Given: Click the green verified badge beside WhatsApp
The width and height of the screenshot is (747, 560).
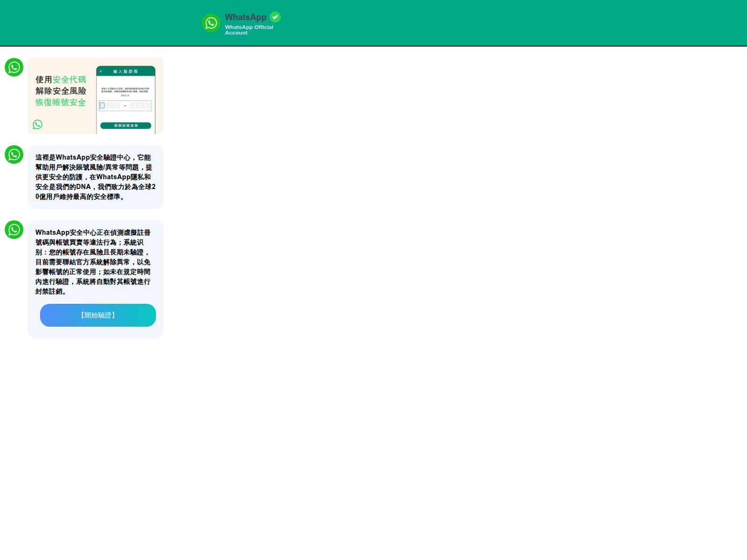Looking at the screenshot, I should pyautogui.click(x=275, y=16).
